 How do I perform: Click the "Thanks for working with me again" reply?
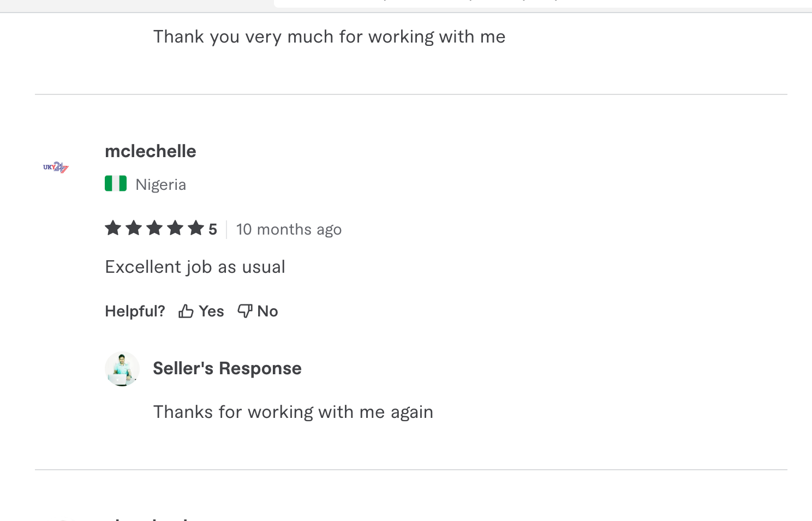(x=293, y=412)
